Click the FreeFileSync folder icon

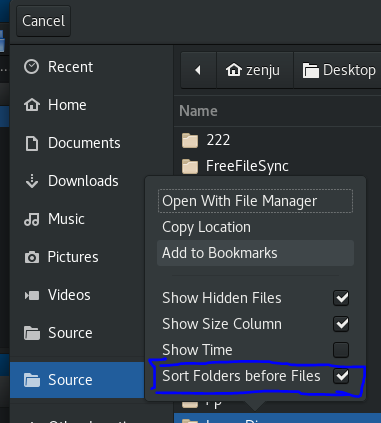point(190,166)
